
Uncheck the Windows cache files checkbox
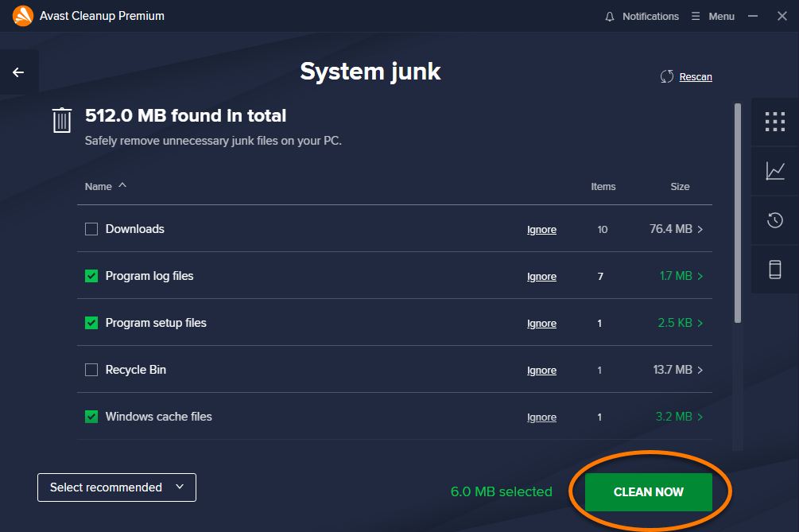pos(91,417)
